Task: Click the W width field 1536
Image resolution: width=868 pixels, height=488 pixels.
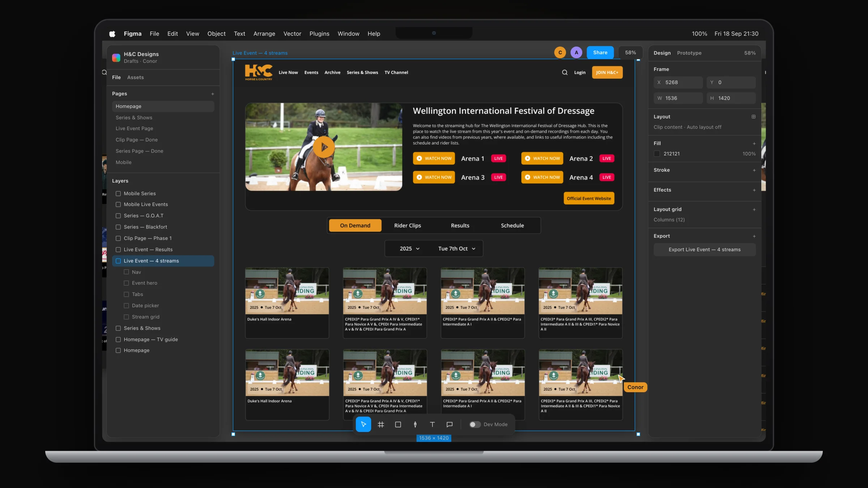Action: click(x=678, y=98)
